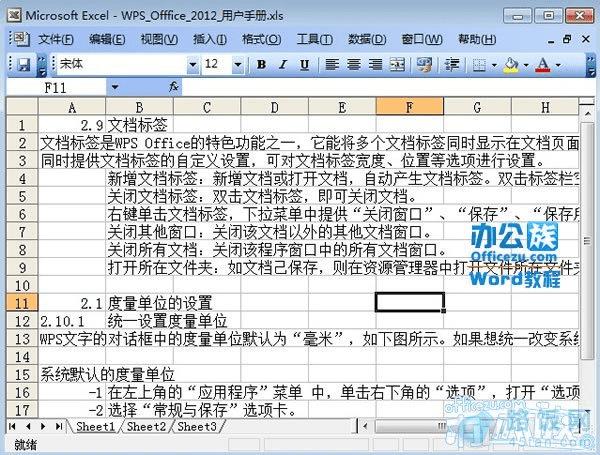Go to last sheet tab arrow
Screen dimensions: 600x455
click(x=59, y=426)
